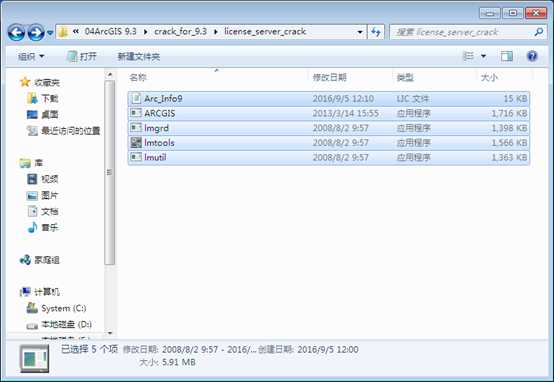The width and height of the screenshot is (554, 382).
Task: Toggle the preview pane icon
Action: click(507, 56)
